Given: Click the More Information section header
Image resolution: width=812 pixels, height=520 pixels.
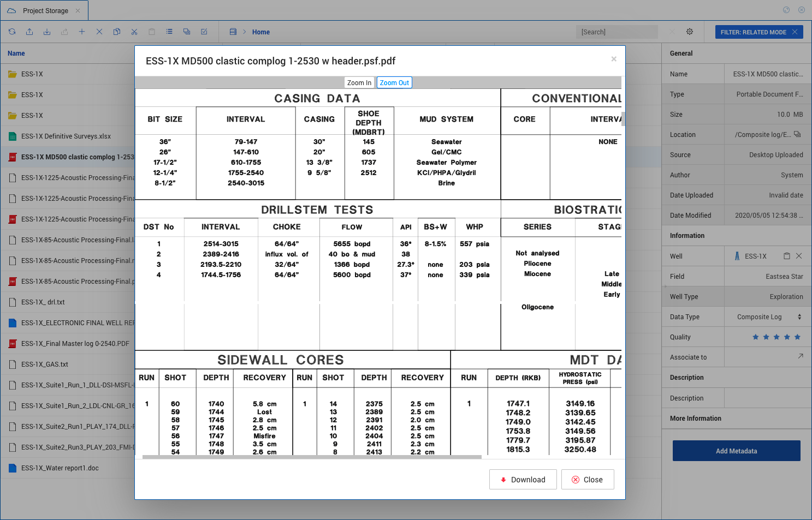Looking at the screenshot, I should (695, 419).
